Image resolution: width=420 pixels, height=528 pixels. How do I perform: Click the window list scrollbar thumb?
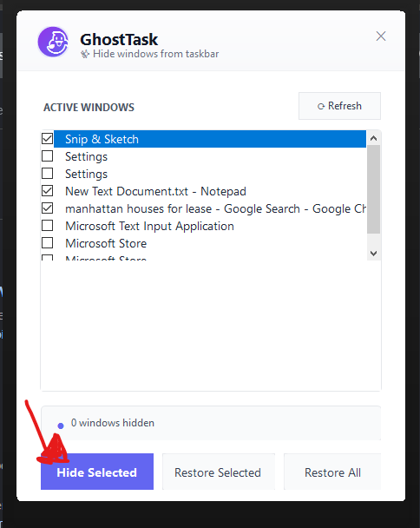click(373, 189)
